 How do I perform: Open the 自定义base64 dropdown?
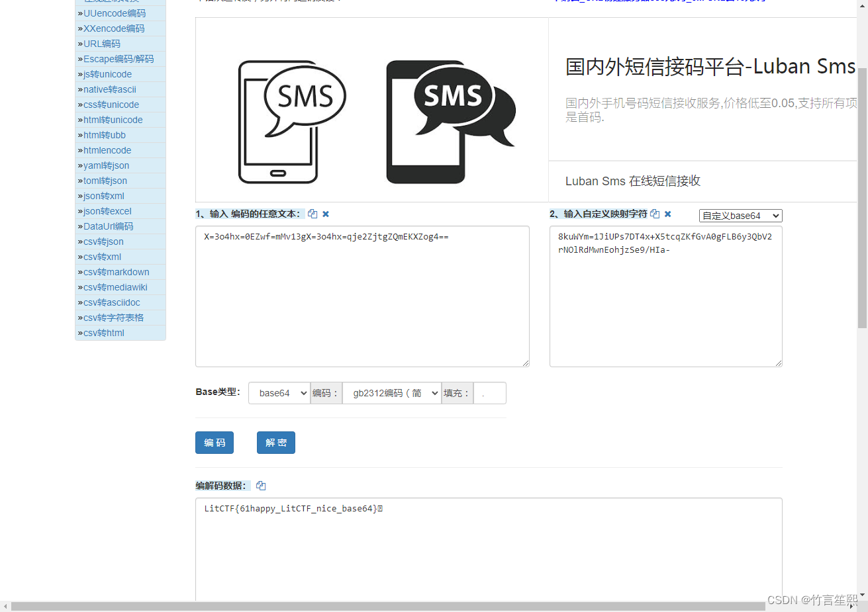point(741,216)
